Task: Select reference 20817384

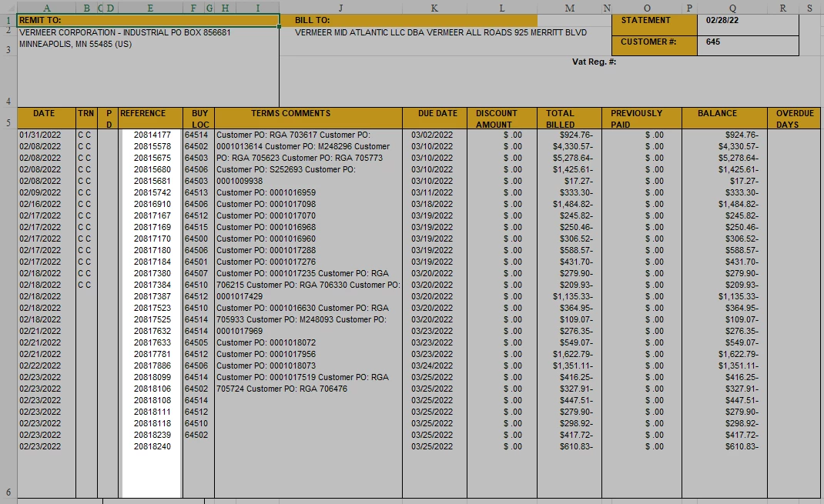Action: click(152, 285)
